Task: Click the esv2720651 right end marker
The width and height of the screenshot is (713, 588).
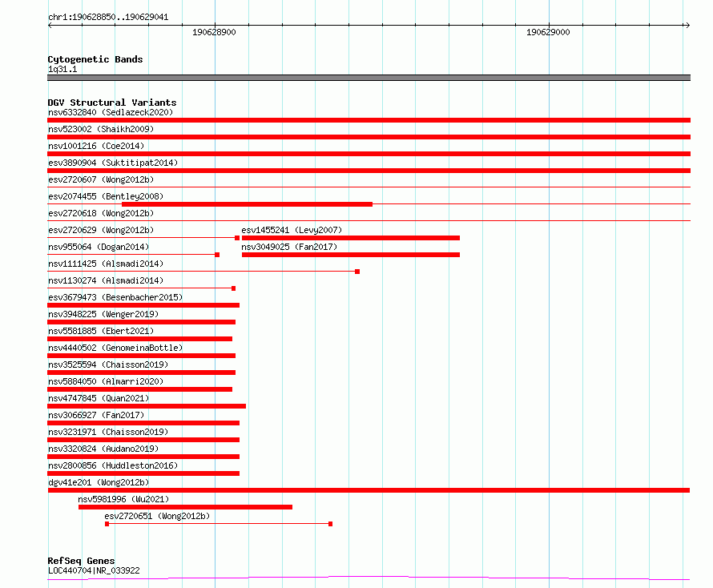Action: [x=331, y=524]
